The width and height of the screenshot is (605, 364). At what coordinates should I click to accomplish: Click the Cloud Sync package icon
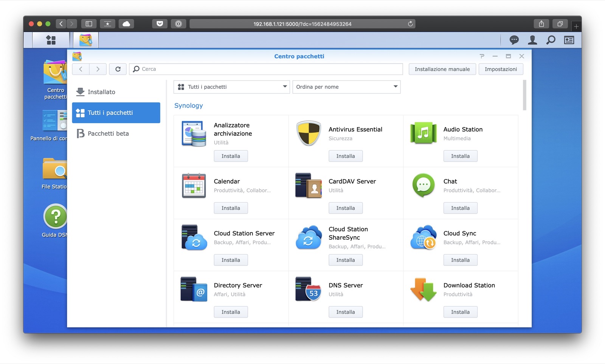tap(423, 237)
